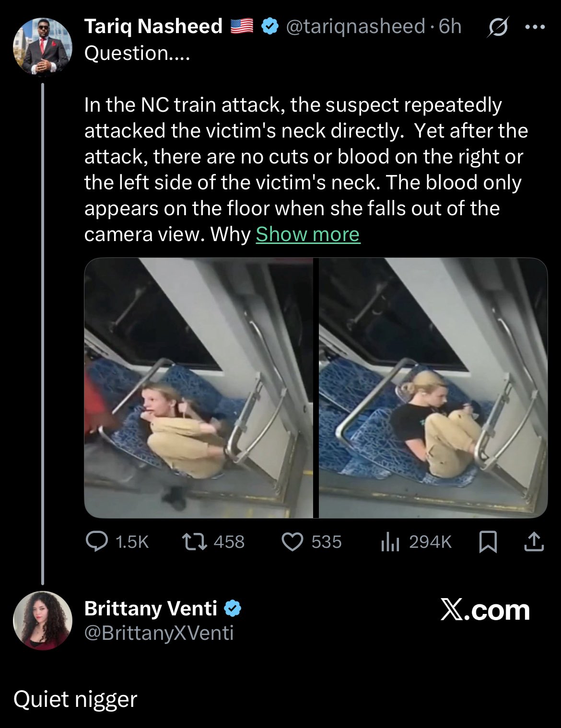Click the @tariqnasheed handle
This screenshot has height=728, width=561.
[x=355, y=27]
